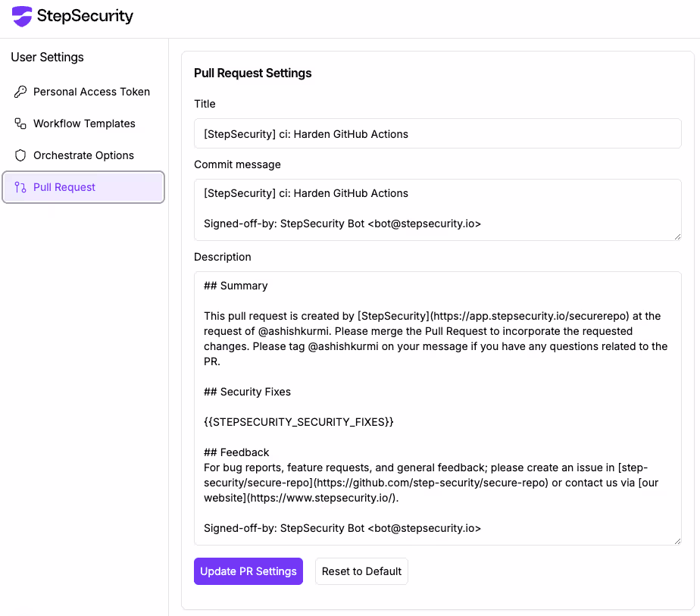700x616 pixels.
Task: Focus the Title input field
Action: [438, 133]
